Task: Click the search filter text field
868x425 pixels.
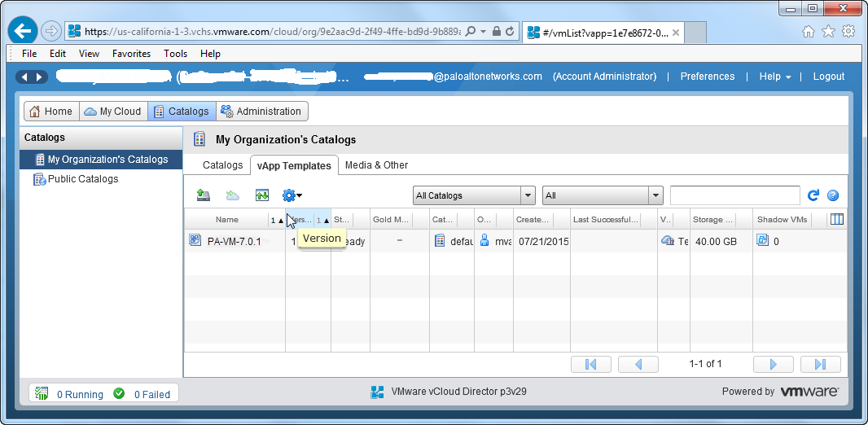Action: coord(734,195)
